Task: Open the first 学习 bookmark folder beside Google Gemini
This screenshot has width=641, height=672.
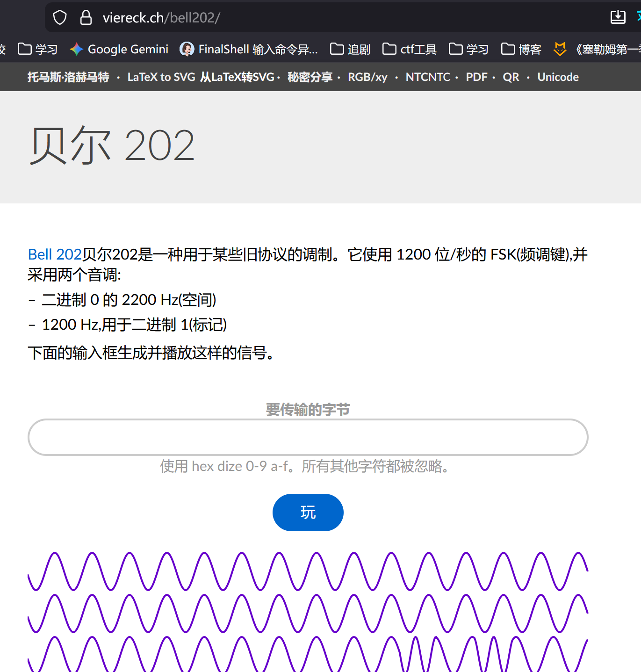Action: click(x=37, y=49)
